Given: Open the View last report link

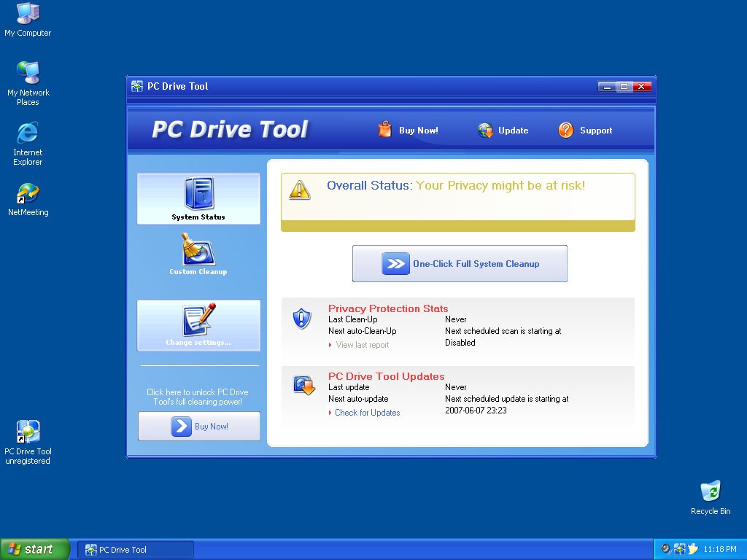Looking at the screenshot, I should pyautogui.click(x=362, y=345).
